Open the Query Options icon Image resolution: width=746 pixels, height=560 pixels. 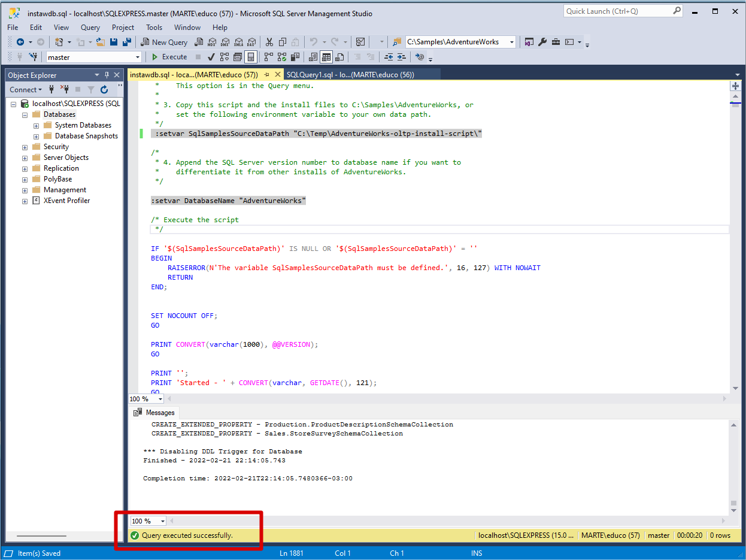[238, 57]
